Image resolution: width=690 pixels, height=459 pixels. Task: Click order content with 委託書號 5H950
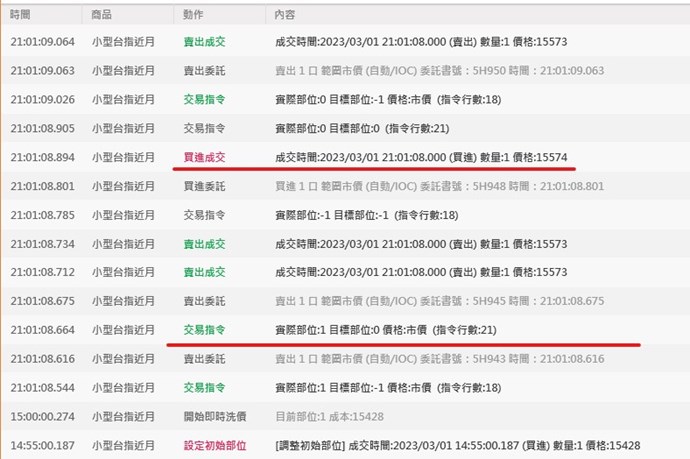440,70
